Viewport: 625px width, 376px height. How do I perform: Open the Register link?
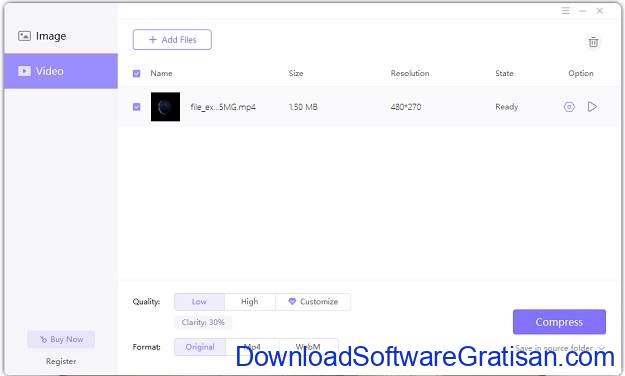click(x=61, y=361)
